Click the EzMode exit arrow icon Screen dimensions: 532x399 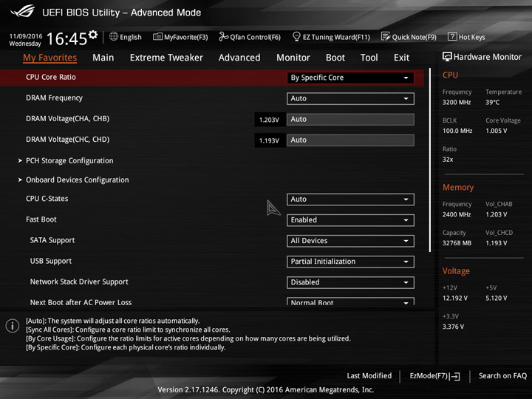coord(454,376)
